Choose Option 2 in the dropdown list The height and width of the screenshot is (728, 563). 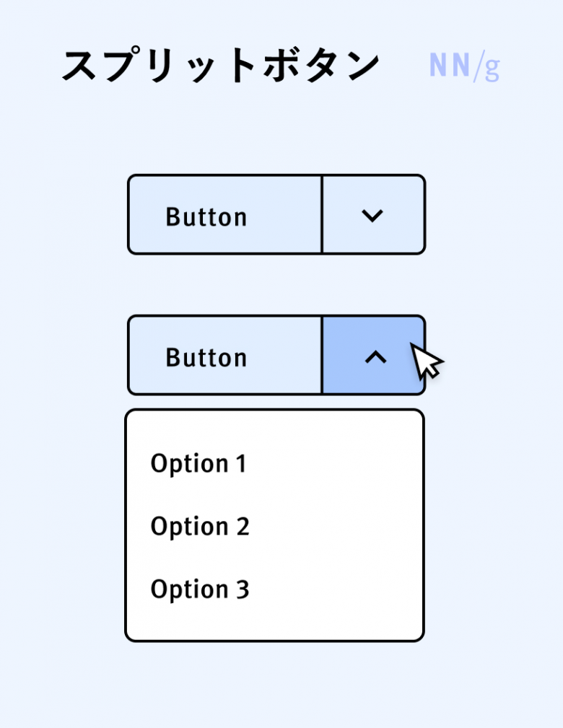tap(200, 526)
